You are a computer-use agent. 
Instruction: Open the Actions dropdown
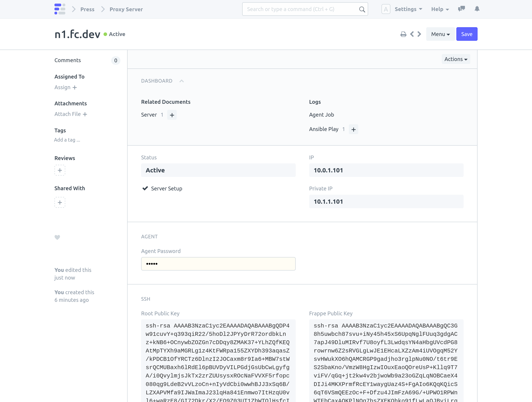(x=455, y=59)
